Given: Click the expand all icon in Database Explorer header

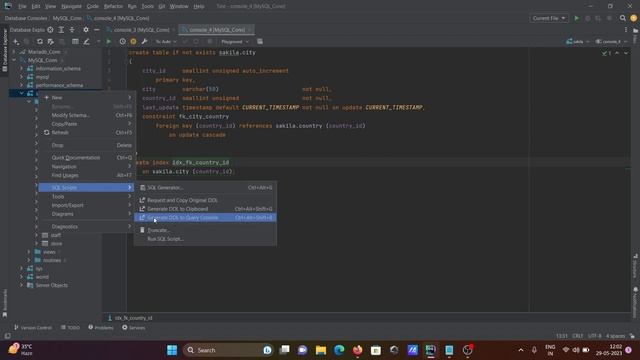Looking at the screenshot, I should pyautogui.click(x=61, y=30).
